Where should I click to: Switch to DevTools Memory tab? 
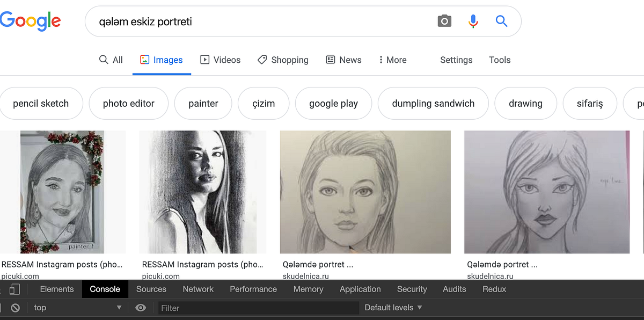coord(308,289)
